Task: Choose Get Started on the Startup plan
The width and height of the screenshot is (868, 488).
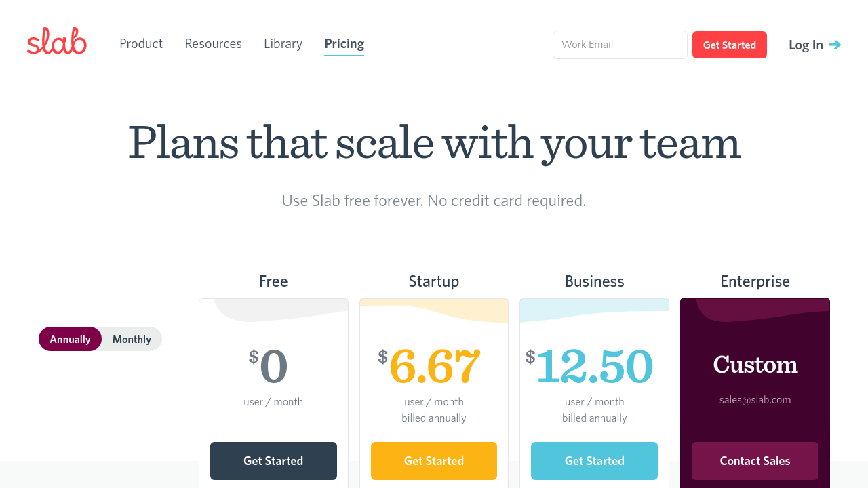Action: click(x=434, y=461)
